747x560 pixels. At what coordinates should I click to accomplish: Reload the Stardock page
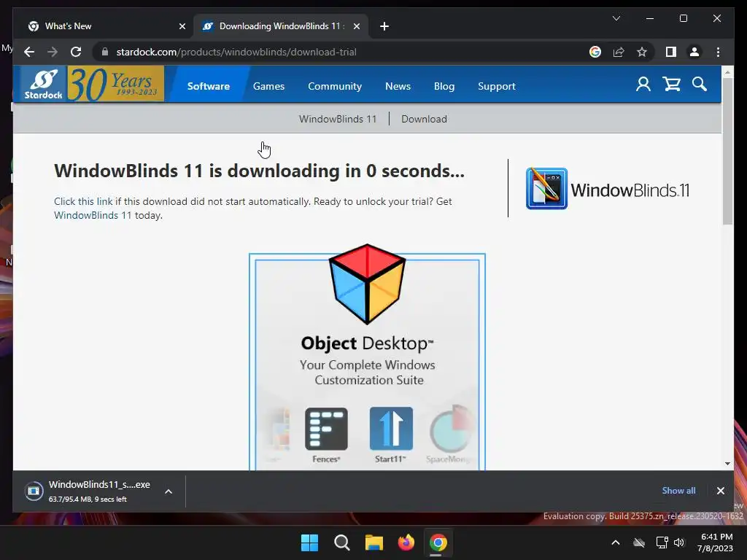click(x=76, y=52)
